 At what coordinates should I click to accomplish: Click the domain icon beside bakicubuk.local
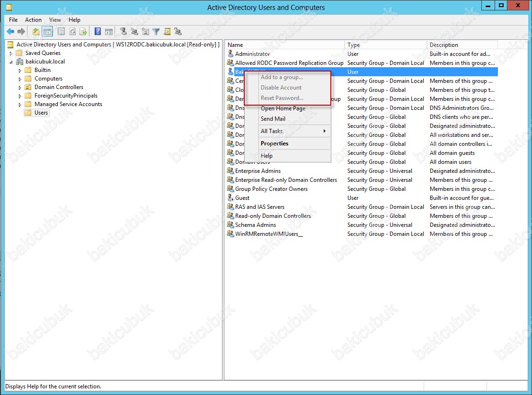(20, 62)
